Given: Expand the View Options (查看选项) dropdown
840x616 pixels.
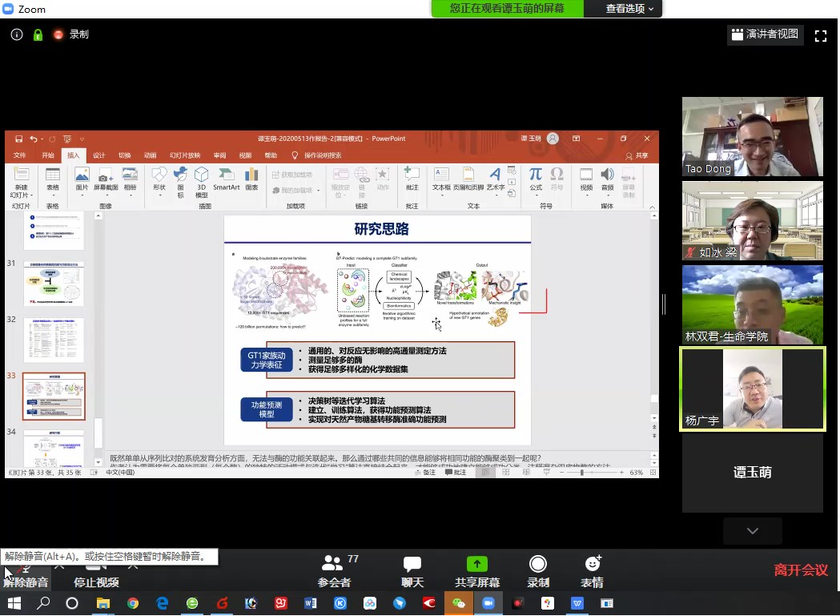Looking at the screenshot, I should [x=629, y=9].
